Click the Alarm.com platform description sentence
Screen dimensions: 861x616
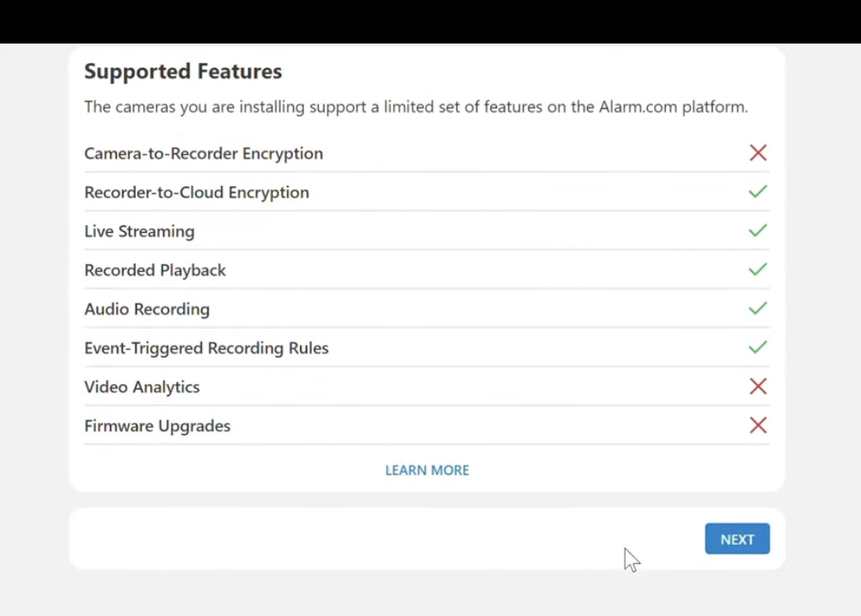pyautogui.click(x=415, y=107)
